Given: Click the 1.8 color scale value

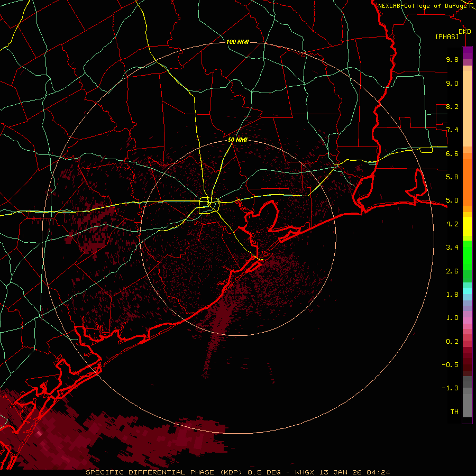Looking at the screenshot, I should click(x=452, y=295).
